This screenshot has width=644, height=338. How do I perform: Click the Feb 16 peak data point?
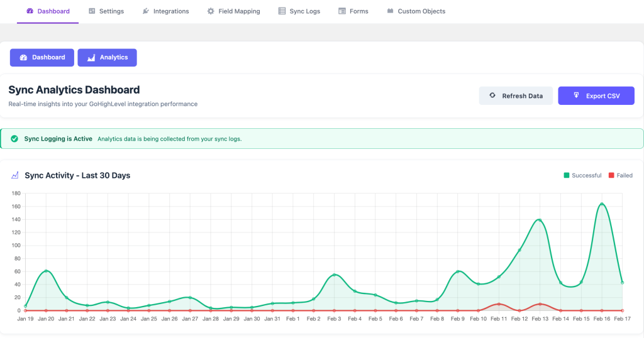click(x=602, y=204)
